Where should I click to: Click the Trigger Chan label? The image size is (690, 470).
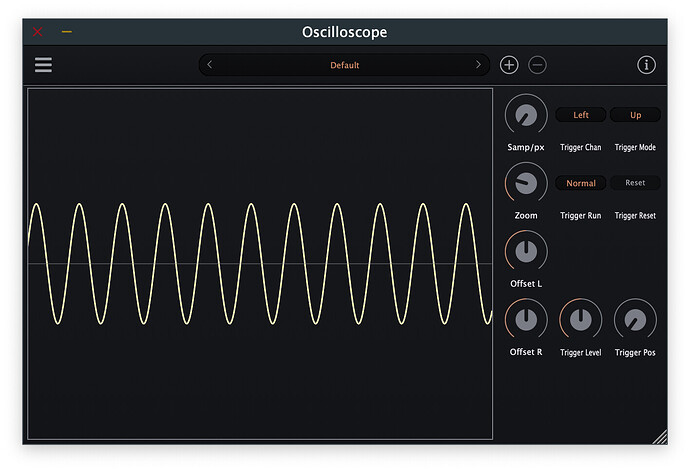580,147
